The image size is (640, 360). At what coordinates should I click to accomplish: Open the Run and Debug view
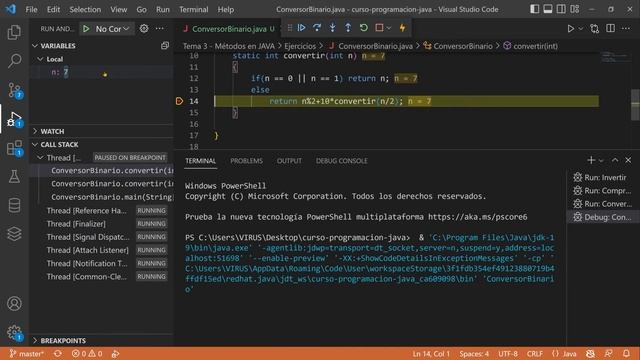pos(14,119)
